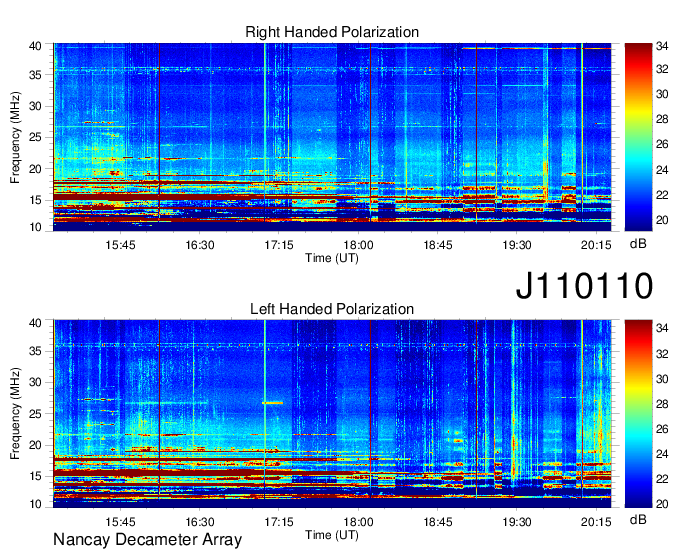Click the 10 MHz tick label on top plot

pos(35,227)
